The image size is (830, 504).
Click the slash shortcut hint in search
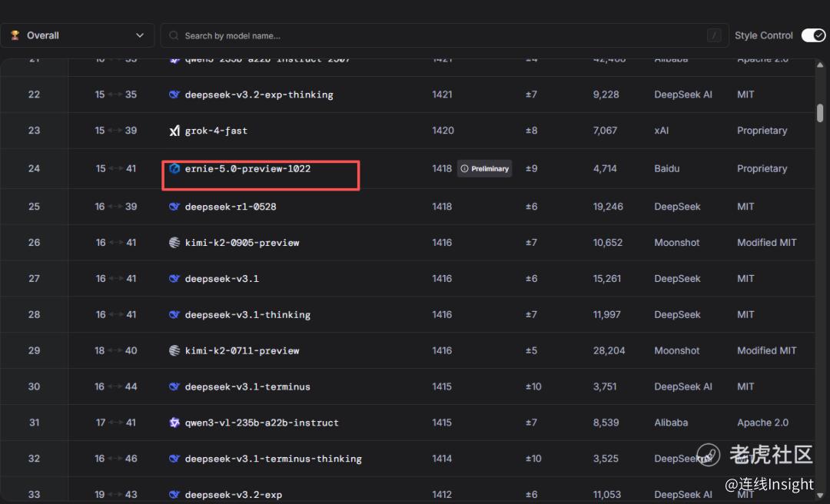coord(713,35)
